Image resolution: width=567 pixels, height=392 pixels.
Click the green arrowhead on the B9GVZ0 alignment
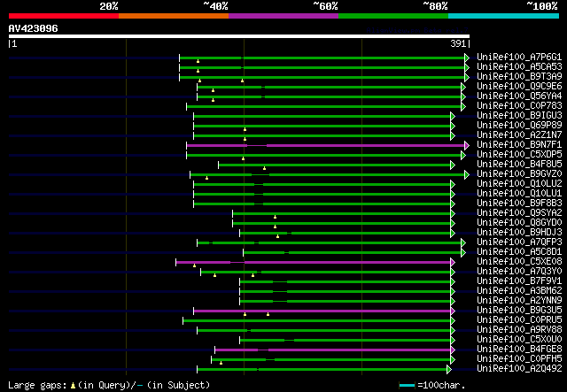[467, 175]
